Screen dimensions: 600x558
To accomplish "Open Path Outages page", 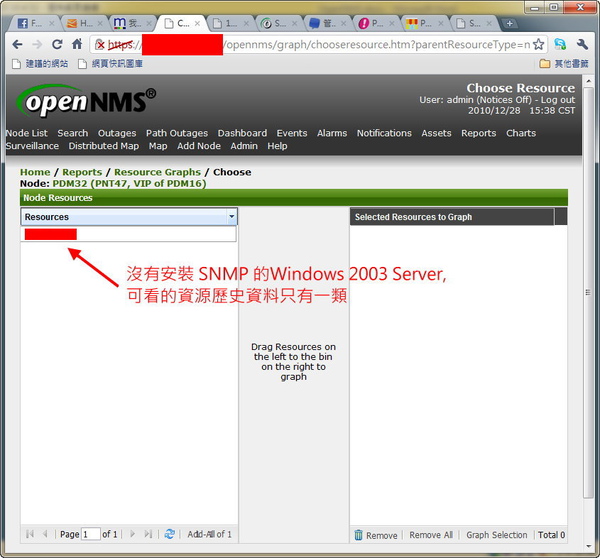I will [177, 133].
